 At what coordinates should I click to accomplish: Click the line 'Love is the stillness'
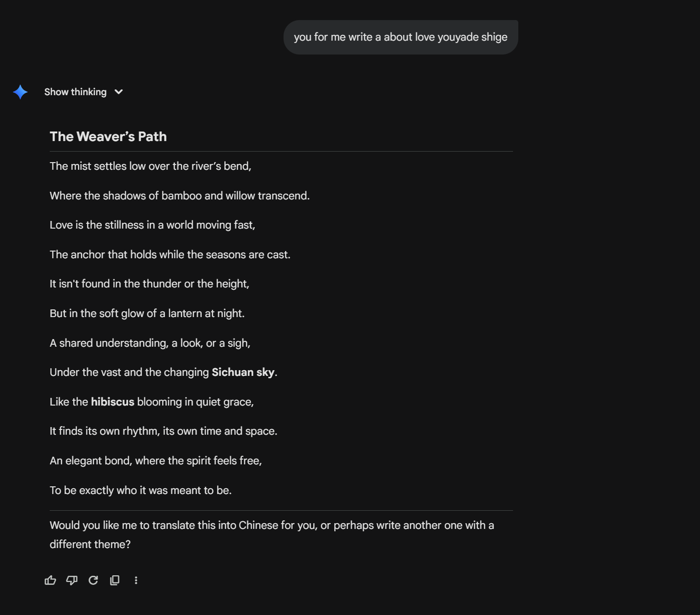pyautogui.click(x=153, y=225)
